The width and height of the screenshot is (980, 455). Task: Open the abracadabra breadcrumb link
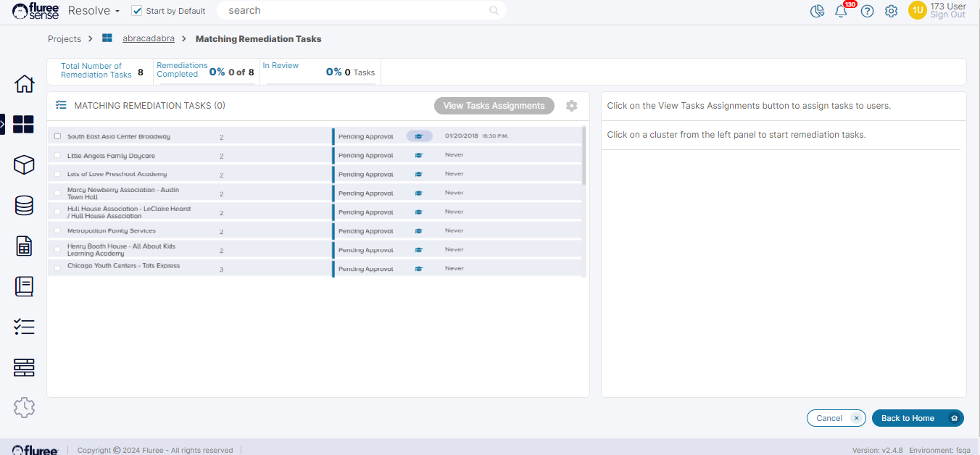coord(149,39)
